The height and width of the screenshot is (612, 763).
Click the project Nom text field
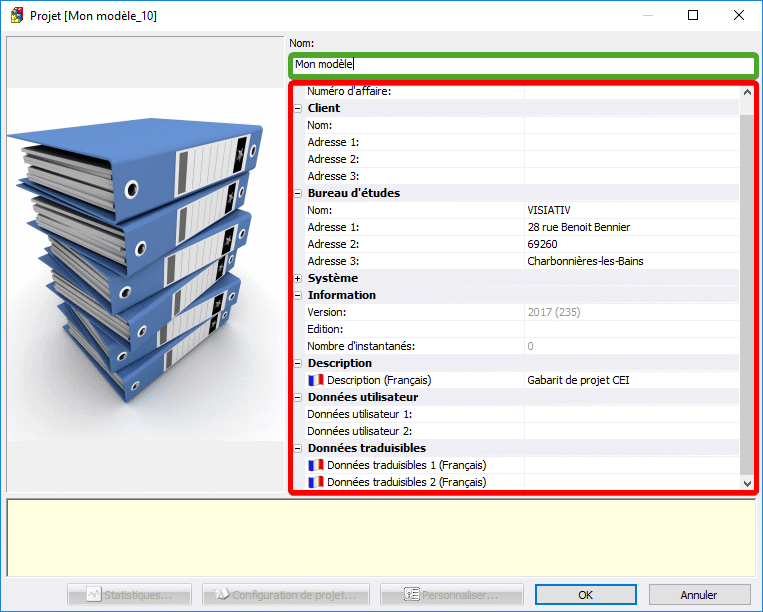(523, 65)
